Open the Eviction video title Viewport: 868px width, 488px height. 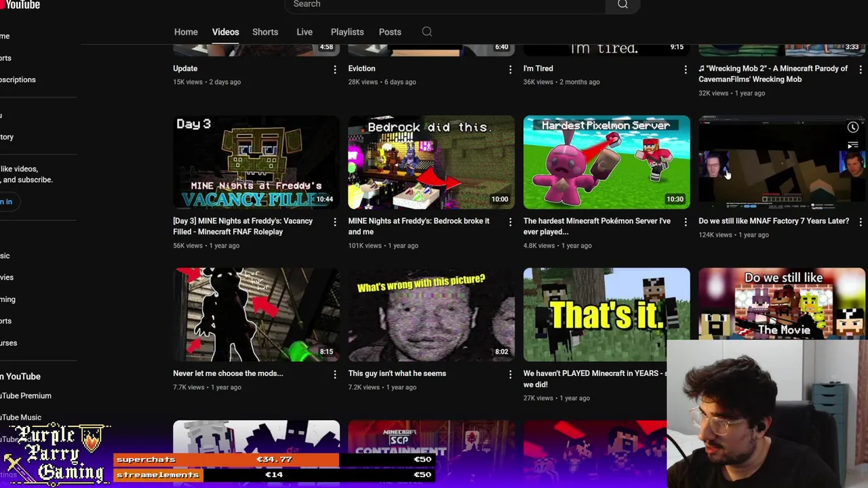coord(361,68)
